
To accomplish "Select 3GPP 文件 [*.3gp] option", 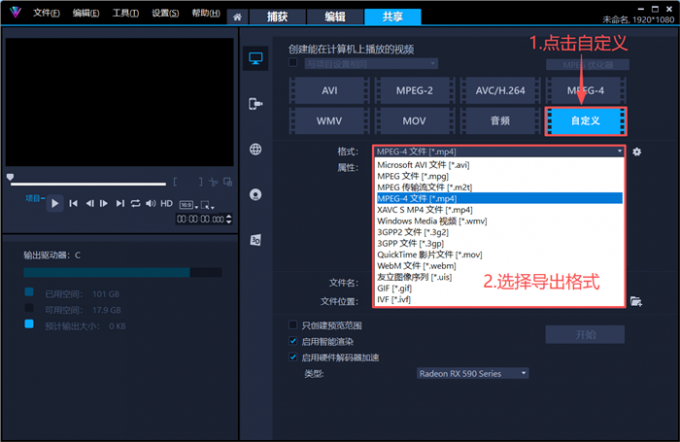I will pos(499,243).
